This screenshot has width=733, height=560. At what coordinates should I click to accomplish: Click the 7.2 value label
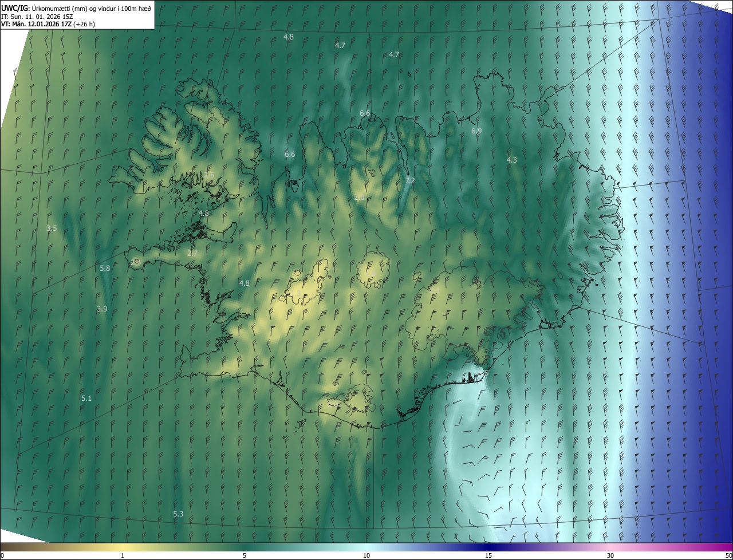point(410,180)
